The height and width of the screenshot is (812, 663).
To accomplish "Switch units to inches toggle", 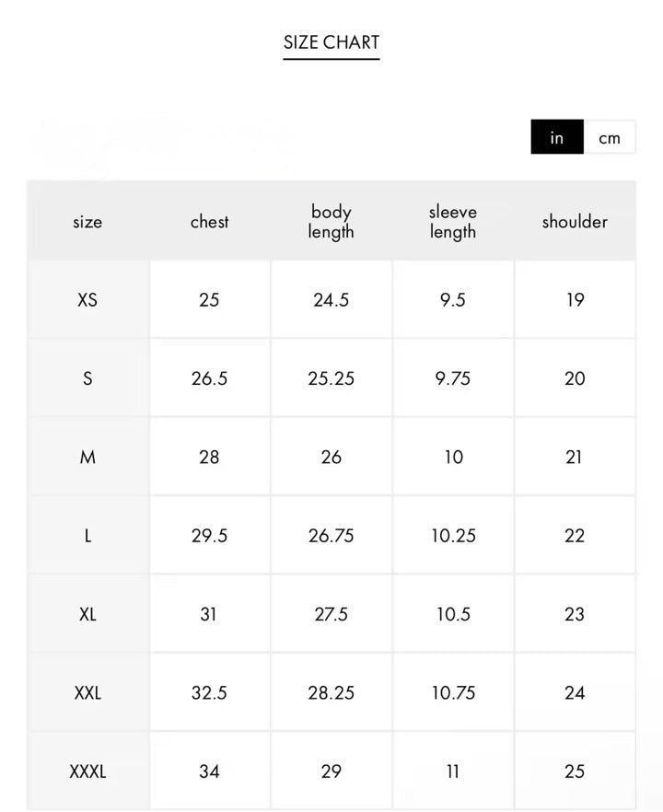I will (x=556, y=138).
